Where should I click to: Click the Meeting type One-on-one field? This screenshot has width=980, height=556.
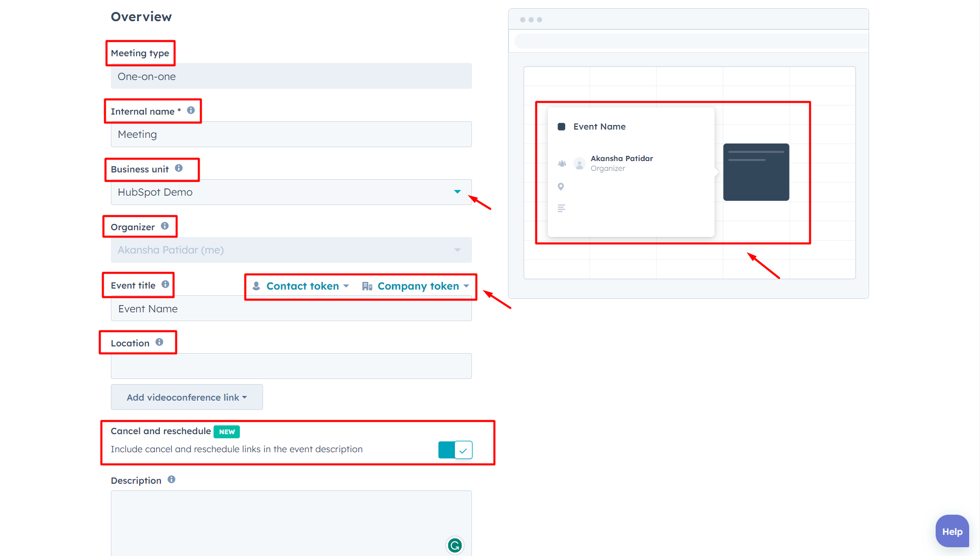pos(291,76)
